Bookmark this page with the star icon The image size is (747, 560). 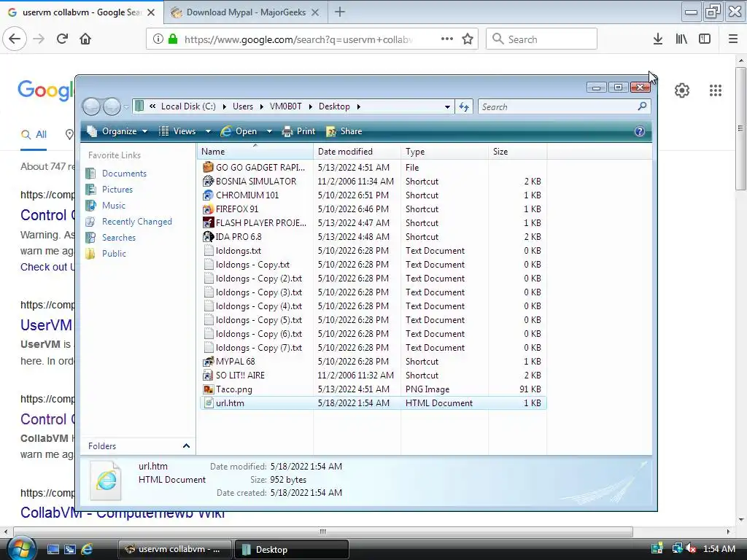(x=468, y=39)
